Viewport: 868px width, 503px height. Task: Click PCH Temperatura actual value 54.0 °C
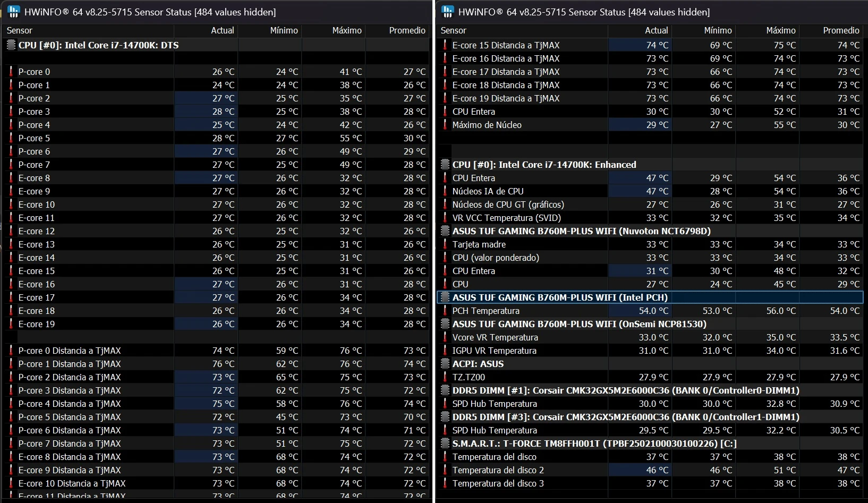[653, 311]
